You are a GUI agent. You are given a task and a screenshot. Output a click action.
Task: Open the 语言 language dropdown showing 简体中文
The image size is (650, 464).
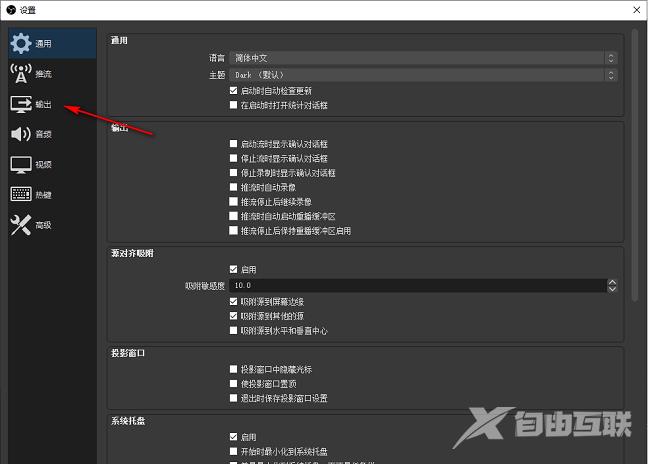point(423,58)
